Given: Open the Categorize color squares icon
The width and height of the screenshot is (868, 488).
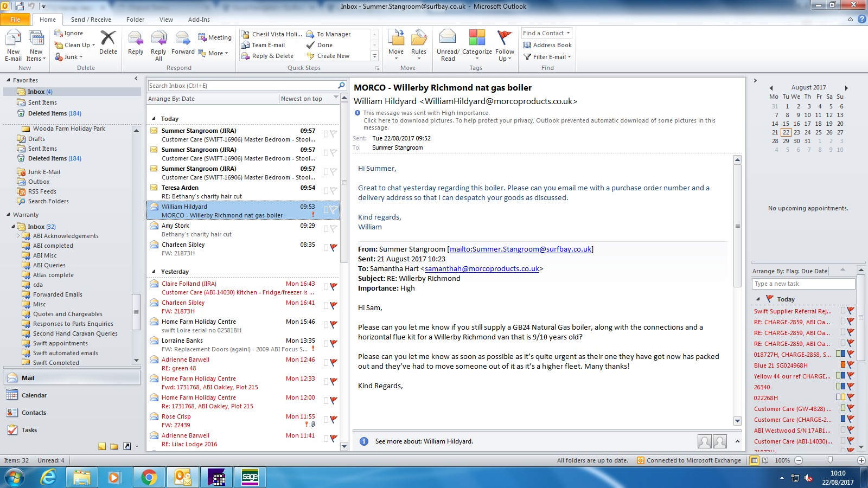Looking at the screenshot, I should 477,38.
